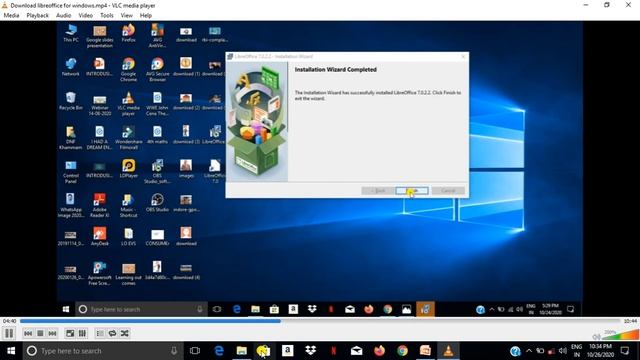Launch Google Chrome from bottom taskbar

pyautogui.click(x=402, y=351)
